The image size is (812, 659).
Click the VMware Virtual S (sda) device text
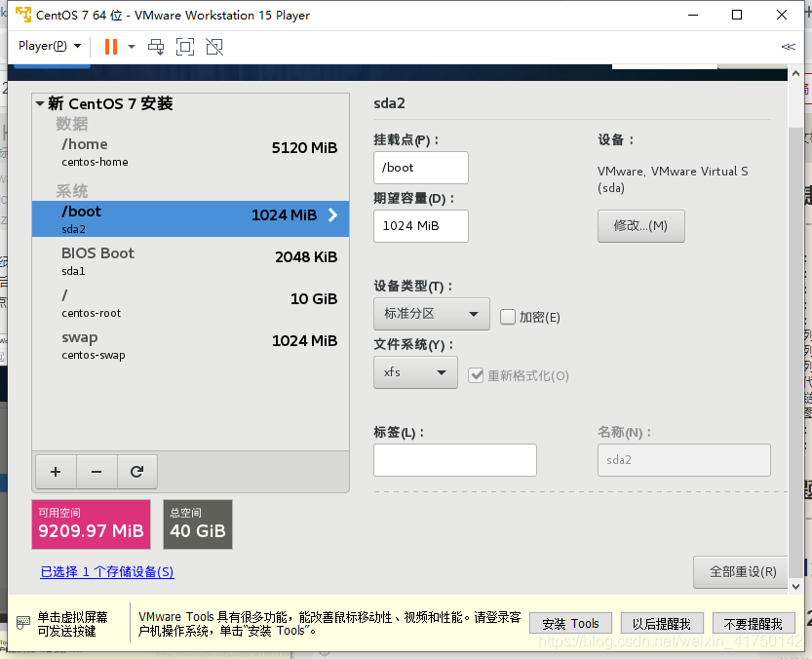point(673,179)
